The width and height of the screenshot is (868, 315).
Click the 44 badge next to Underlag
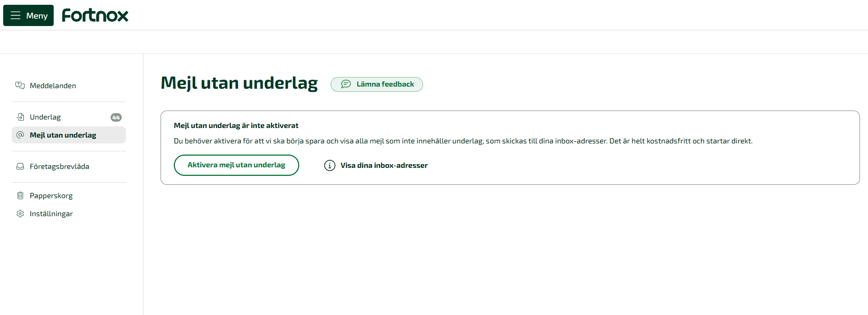point(116,117)
